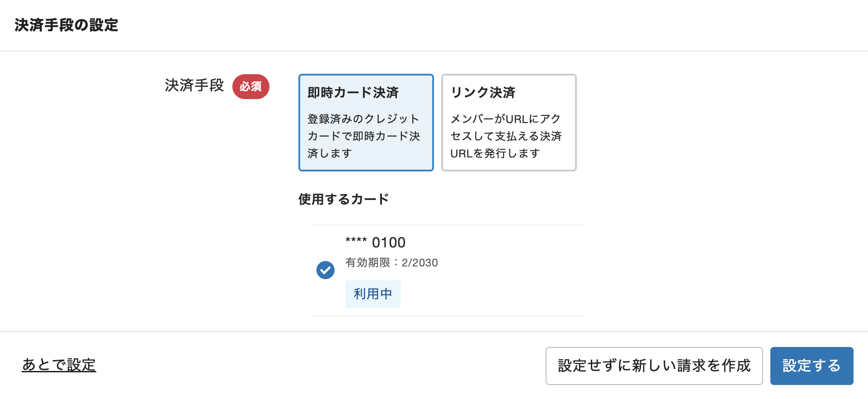Click the 有効期限：2/2030 expiration text

(x=392, y=263)
